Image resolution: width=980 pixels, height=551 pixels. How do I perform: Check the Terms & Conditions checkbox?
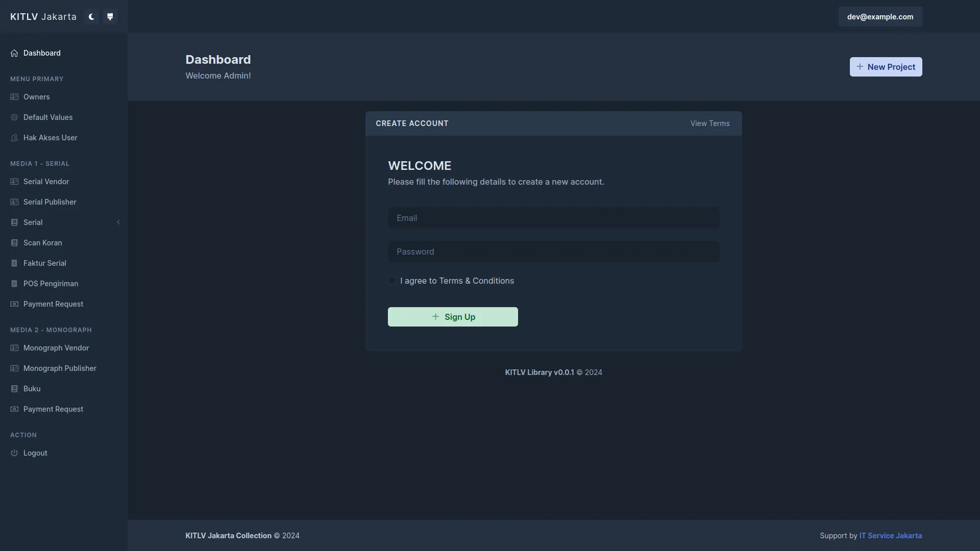point(392,281)
